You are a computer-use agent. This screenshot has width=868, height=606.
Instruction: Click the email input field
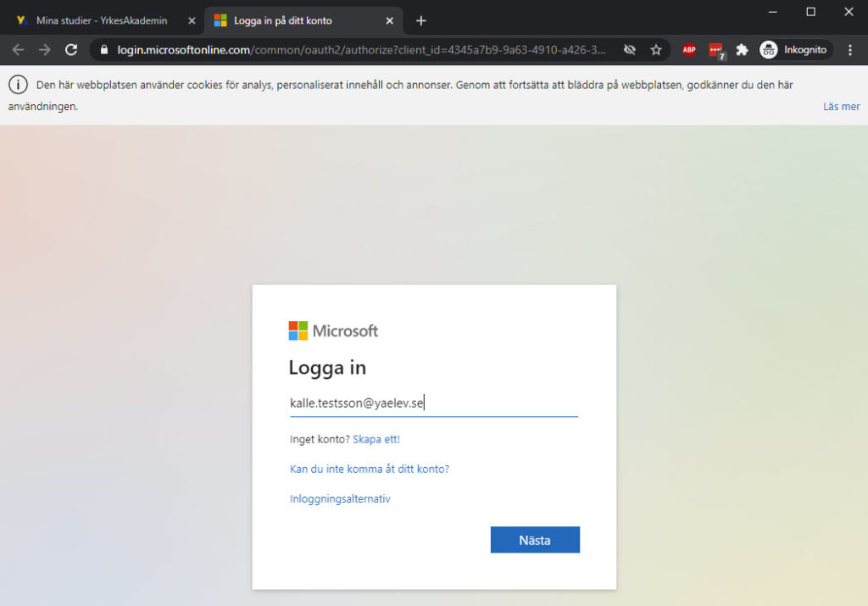coord(433,403)
